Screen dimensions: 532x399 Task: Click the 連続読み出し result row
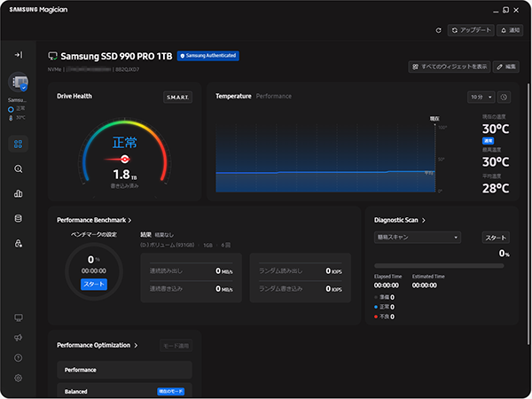(192, 270)
